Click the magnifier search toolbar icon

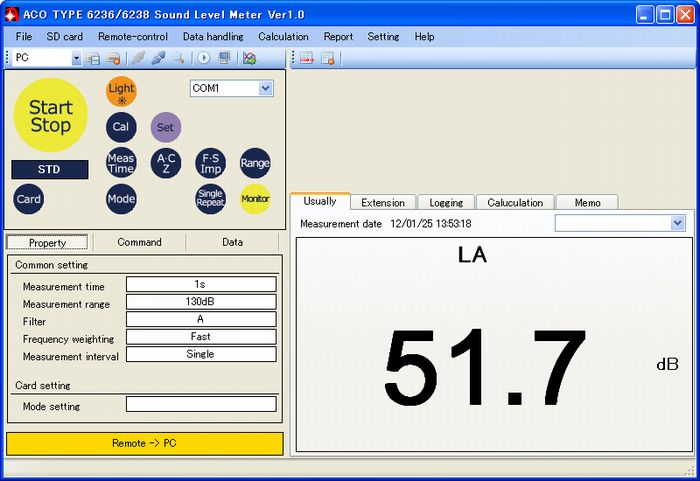(179, 58)
